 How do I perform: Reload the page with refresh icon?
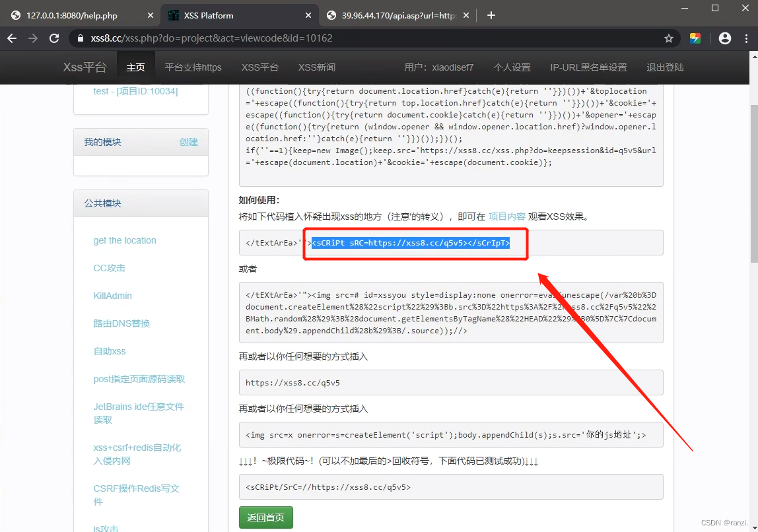pos(54,38)
